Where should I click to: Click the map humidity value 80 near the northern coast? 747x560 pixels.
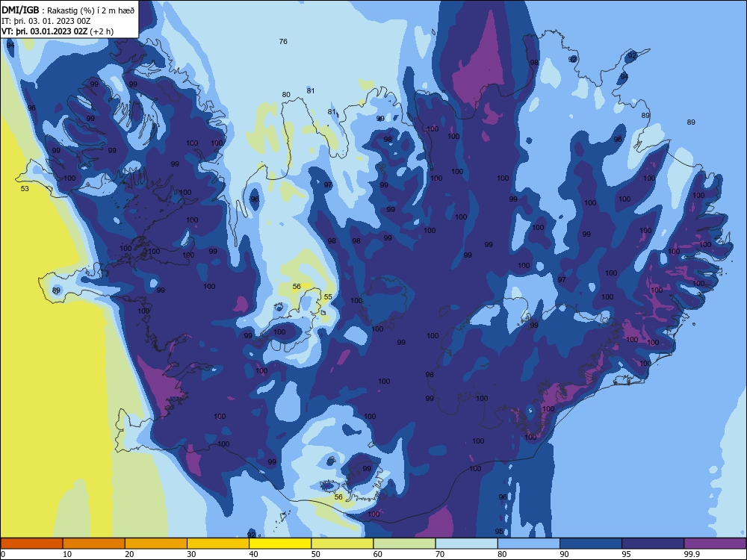pyautogui.click(x=286, y=94)
